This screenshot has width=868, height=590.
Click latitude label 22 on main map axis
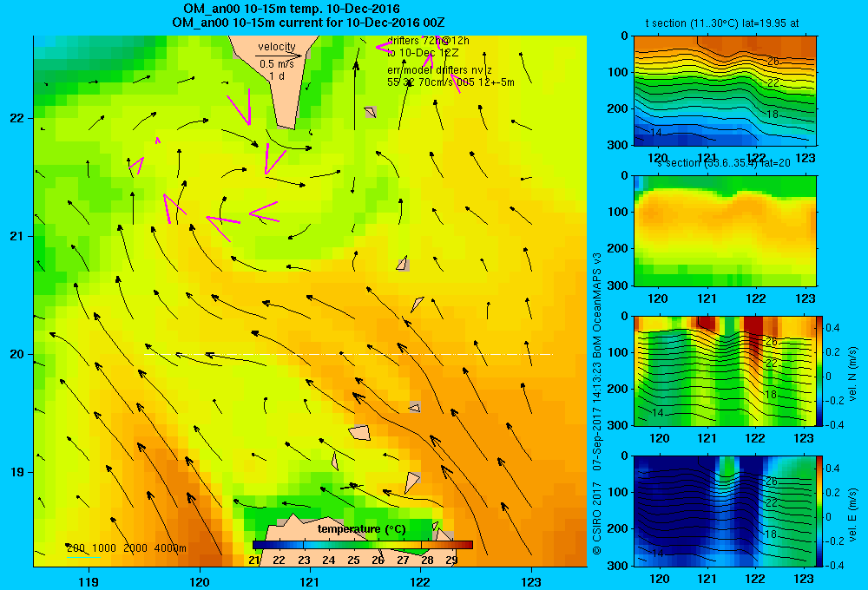coord(17,118)
